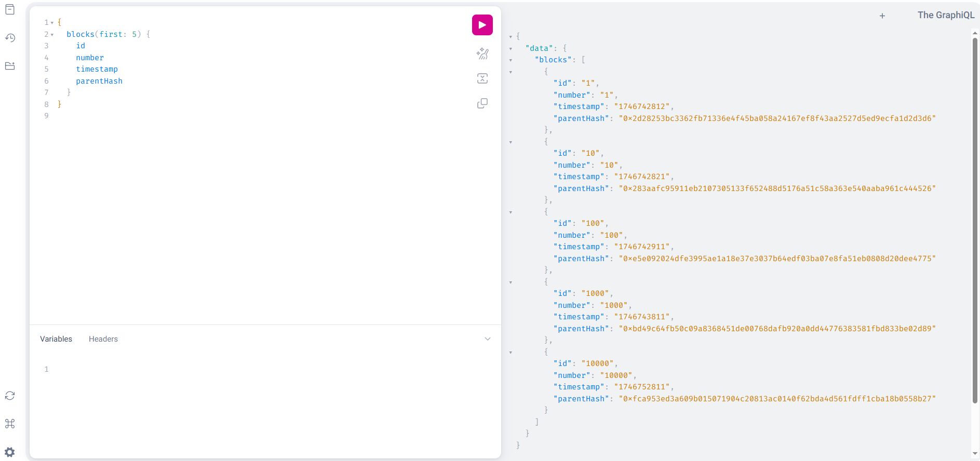Place cursor on empty line 9 of the query
The width and height of the screenshot is (980, 461).
pos(260,116)
